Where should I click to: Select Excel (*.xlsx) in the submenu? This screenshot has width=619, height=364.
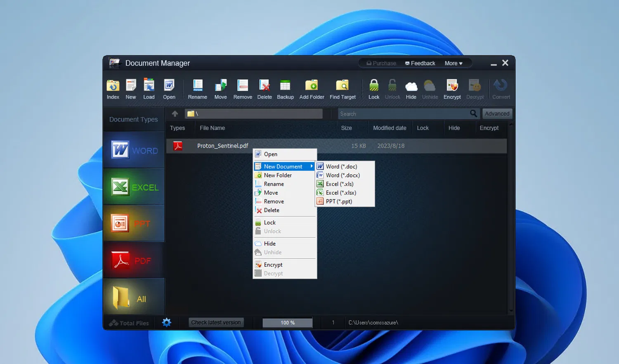point(341,193)
